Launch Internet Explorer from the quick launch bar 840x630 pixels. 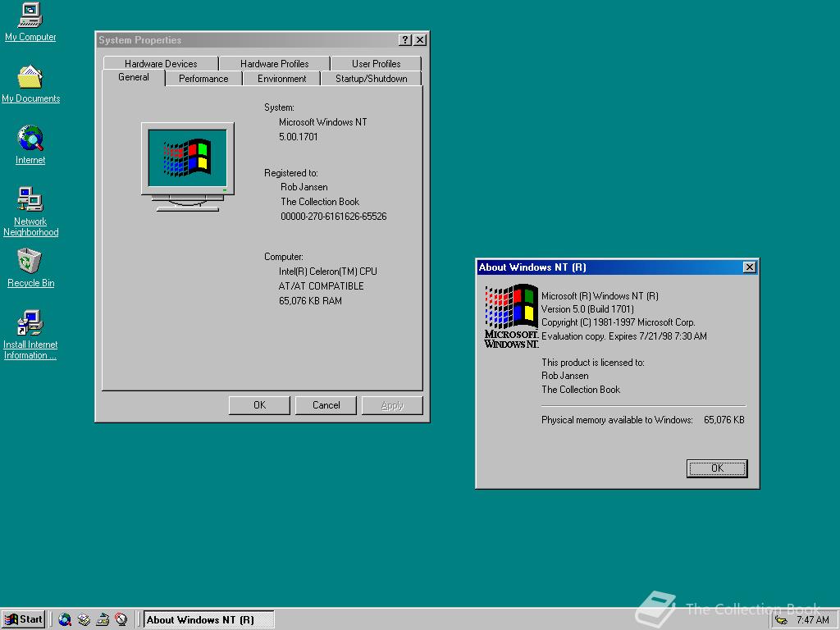65,619
